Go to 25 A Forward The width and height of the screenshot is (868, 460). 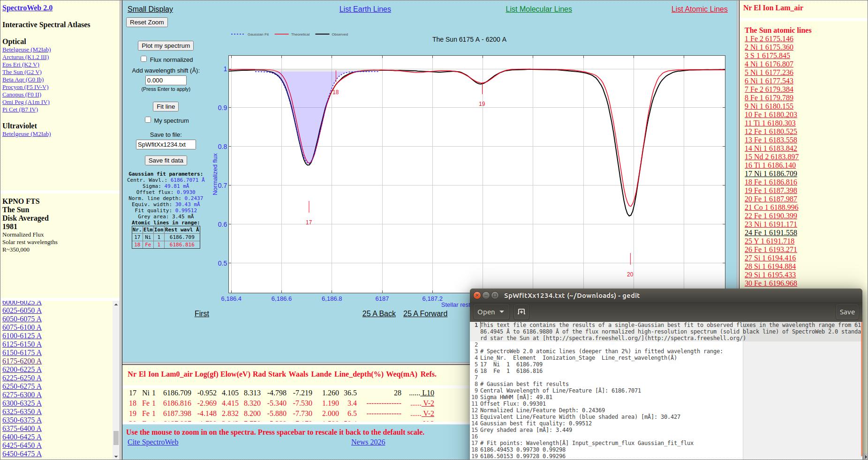pos(425,314)
